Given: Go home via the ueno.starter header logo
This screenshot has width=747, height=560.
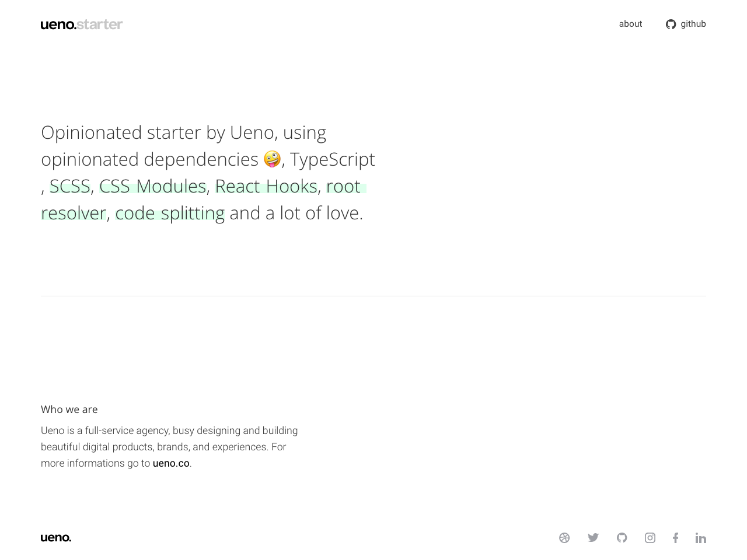Looking at the screenshot, I should [x=82, y=24].
